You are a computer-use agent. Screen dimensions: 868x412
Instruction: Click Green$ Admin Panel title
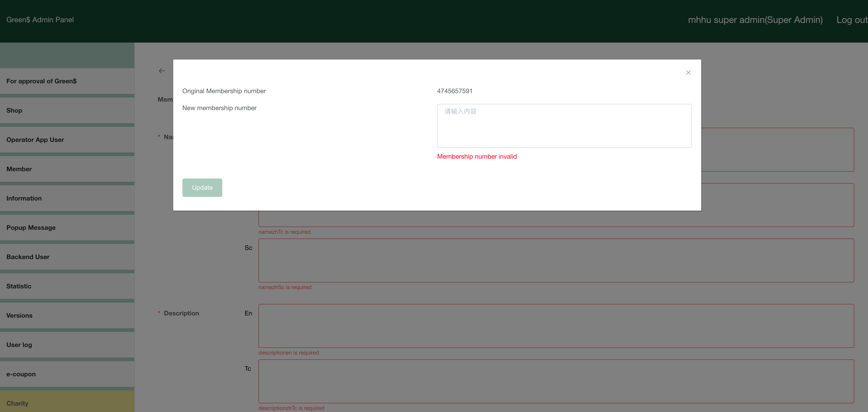click(40, 20)
